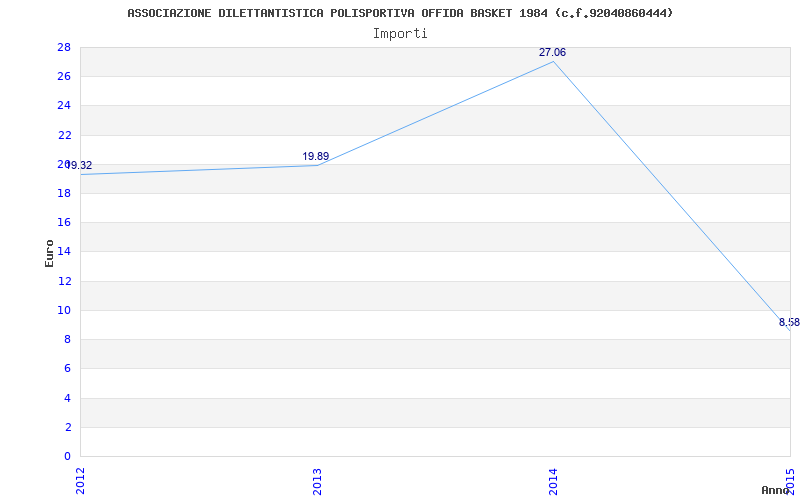
Task: Click the y-axis tick label 28
Action: (65, 47)
